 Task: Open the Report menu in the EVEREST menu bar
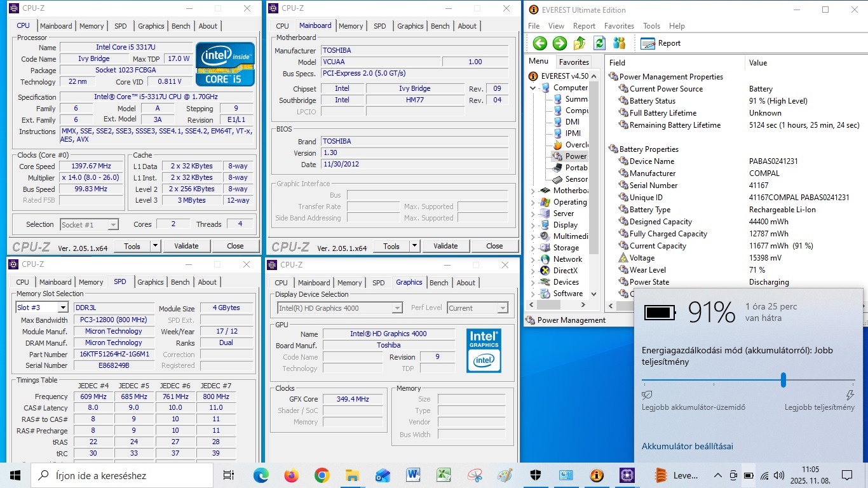coord(584,26)
